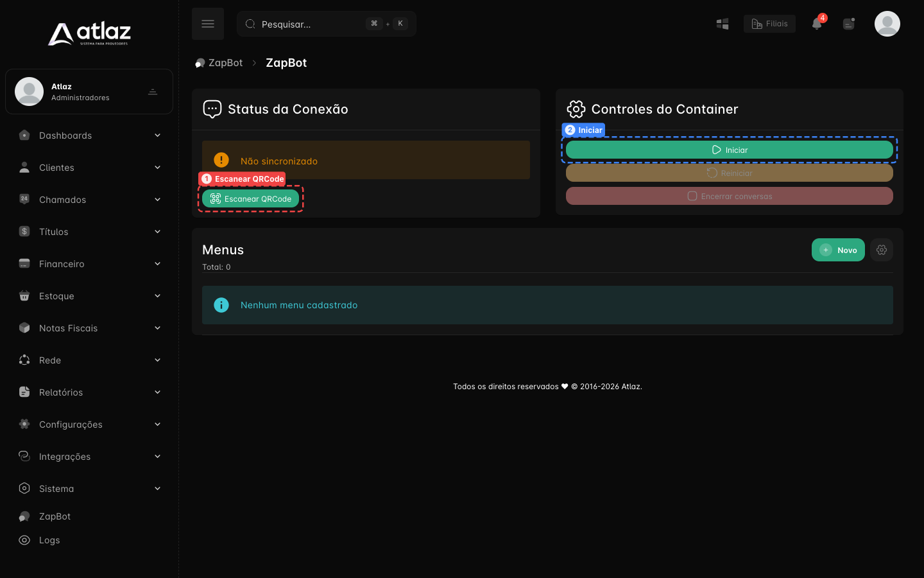The image size is (924, 578).
Task: Create menu with Novo button
Action: (838, 250)
